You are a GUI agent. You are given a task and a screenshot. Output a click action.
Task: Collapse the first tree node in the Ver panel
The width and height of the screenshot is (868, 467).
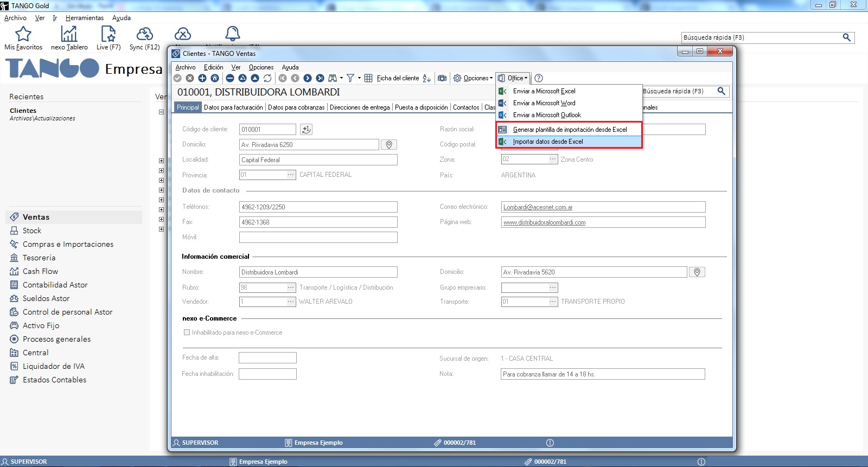pos(161,112)
